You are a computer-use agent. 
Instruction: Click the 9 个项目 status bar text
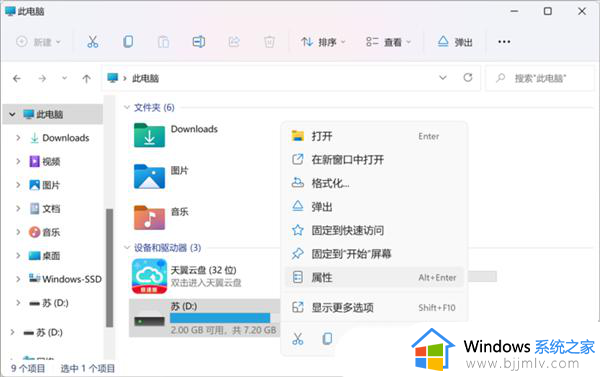(28, 368)
